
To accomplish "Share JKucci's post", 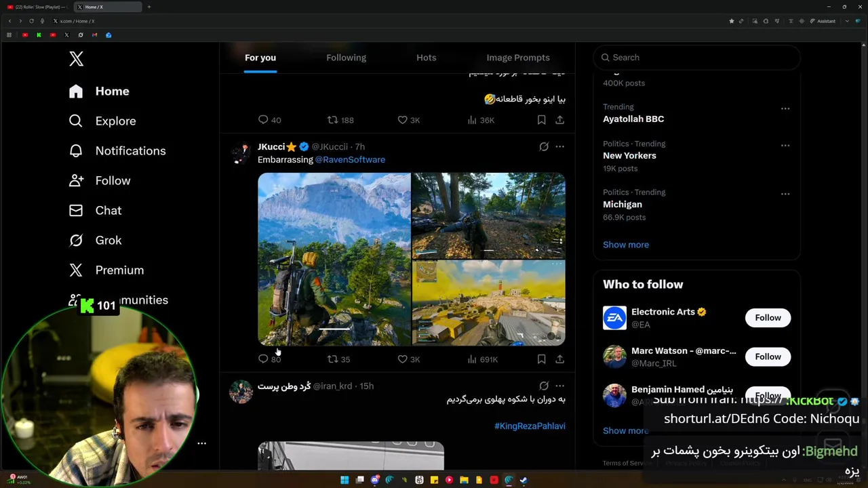I will (x=559, y=359).
